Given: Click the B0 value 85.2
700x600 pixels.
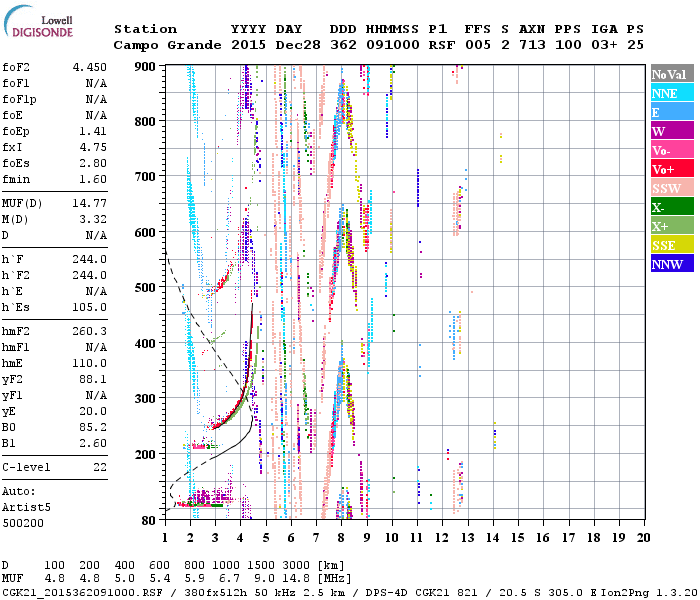Looking at the screenshot, I should (x=93, y=427).
